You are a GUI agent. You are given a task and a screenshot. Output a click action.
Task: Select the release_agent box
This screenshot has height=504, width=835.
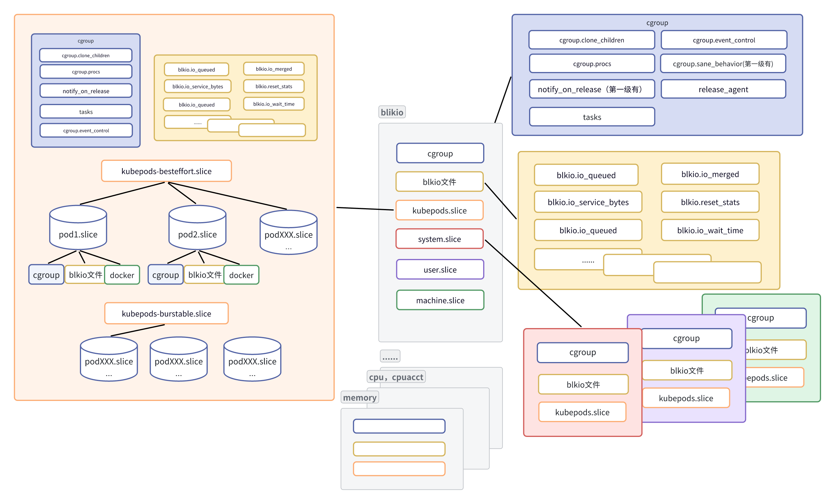pos(723,89)
